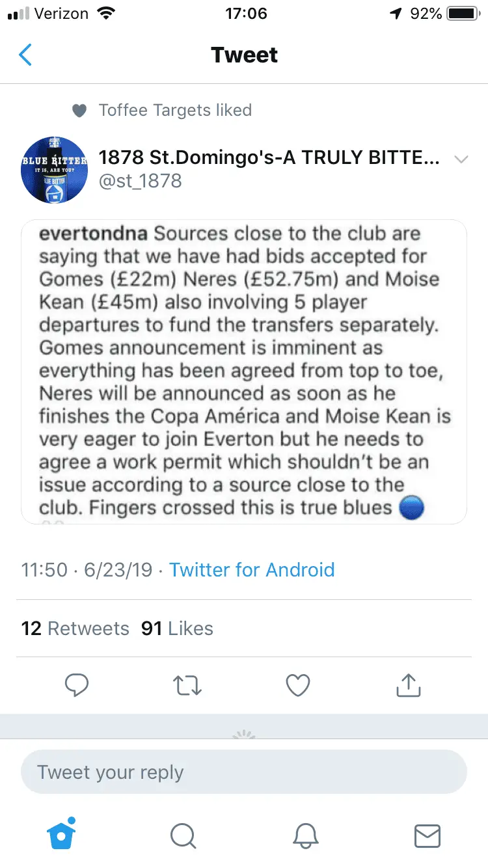The image size is (488, 868).
Task: Open the evertondna screenshot image
Action: 244,372
